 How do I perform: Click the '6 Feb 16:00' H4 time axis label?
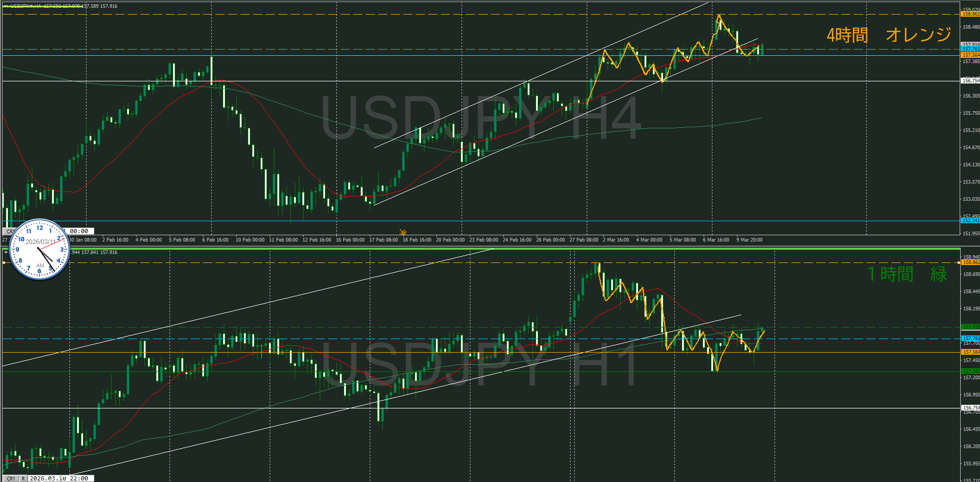215,240
